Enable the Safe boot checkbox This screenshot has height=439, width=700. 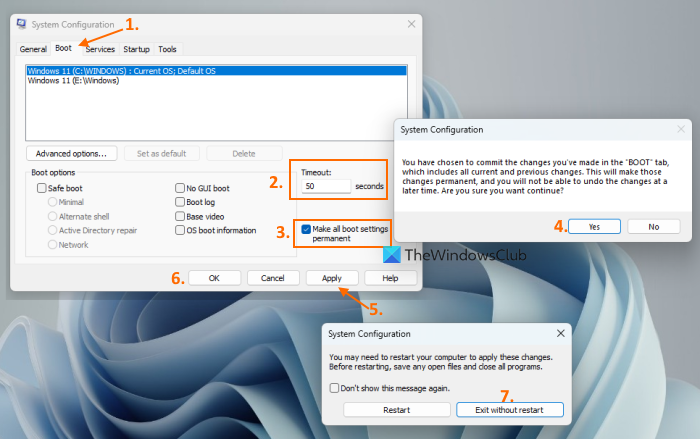42,188
